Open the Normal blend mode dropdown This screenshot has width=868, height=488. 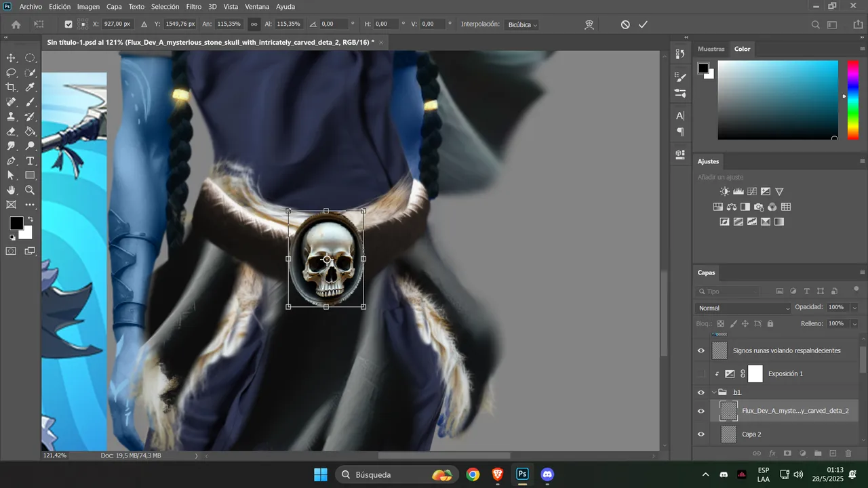(x=744, y=308)
